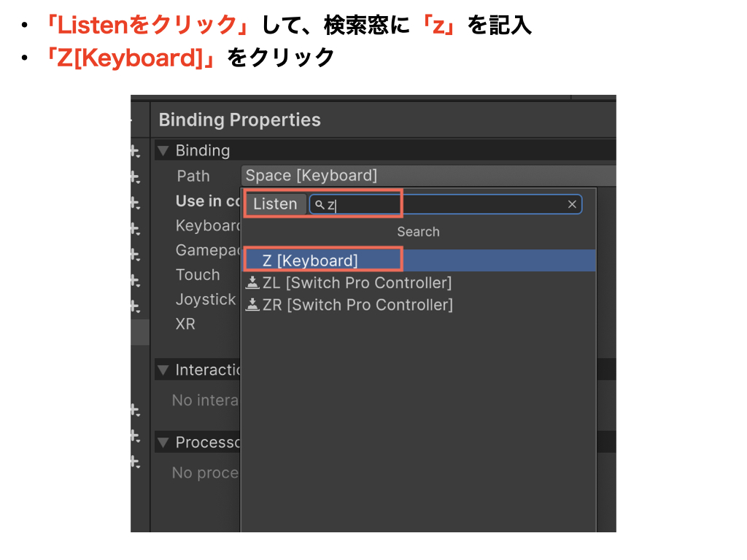Viewport: 747px width, 560px height.
Task: Click plus icon level with the Joystick row
Action: point(134,306)
